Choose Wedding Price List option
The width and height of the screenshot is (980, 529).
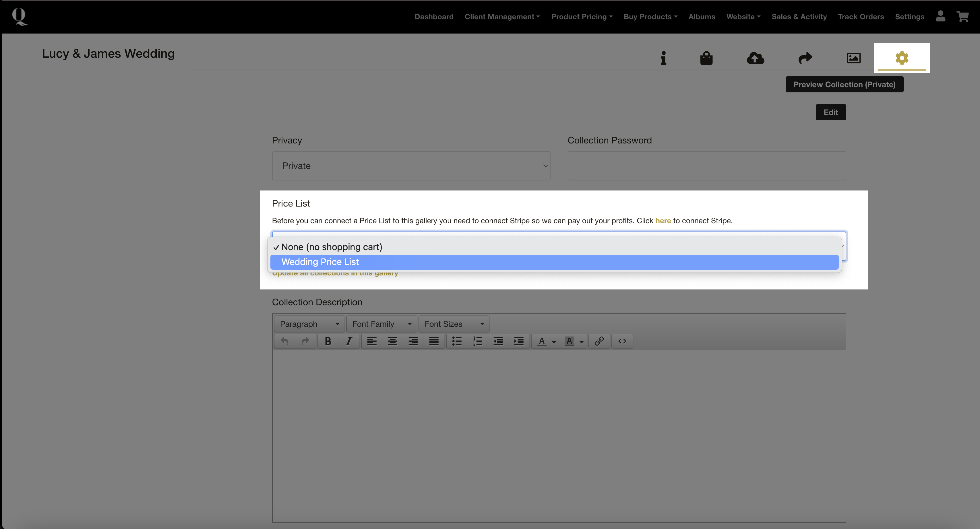click(x=320, y=262)
